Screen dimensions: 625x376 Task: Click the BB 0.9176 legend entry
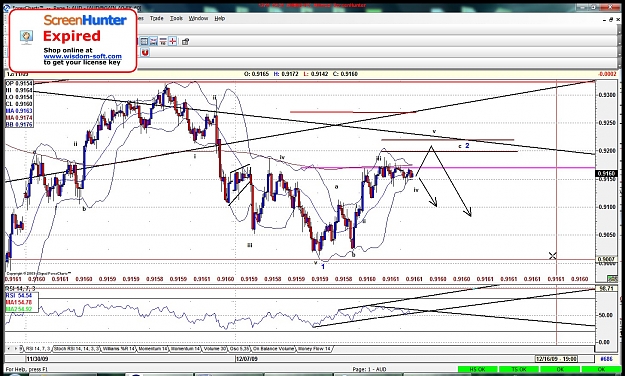[19, 124]
